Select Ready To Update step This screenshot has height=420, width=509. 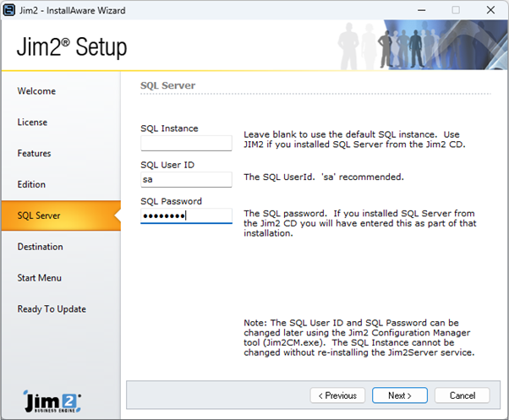pos(52,309)
